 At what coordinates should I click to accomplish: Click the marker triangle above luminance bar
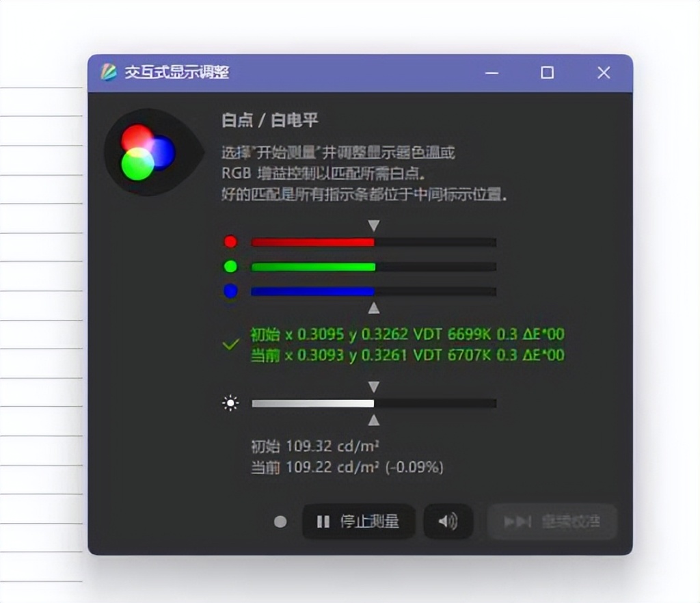coord(374,386)
